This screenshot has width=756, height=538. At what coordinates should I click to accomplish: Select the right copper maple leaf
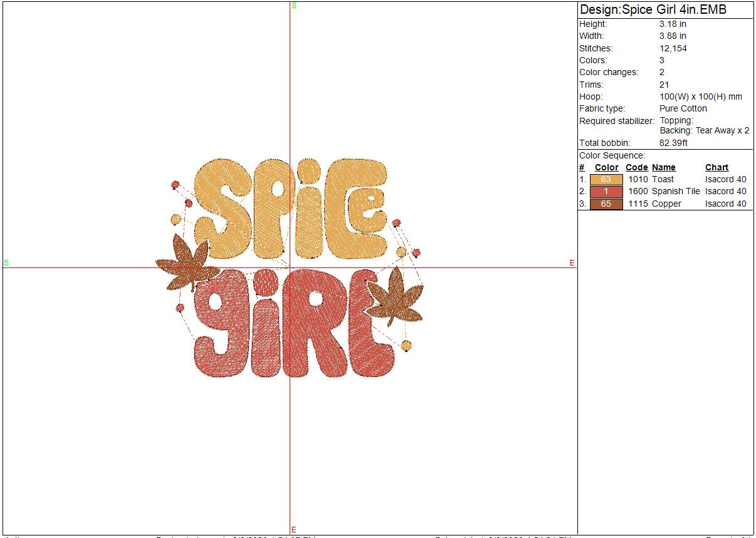[x=395, y=296]
